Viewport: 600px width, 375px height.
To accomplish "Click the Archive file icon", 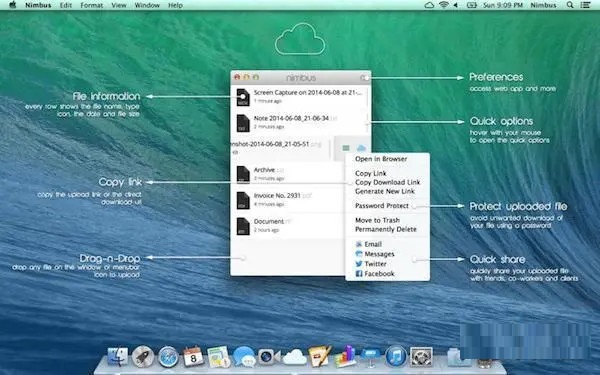I will pos(243,174).
